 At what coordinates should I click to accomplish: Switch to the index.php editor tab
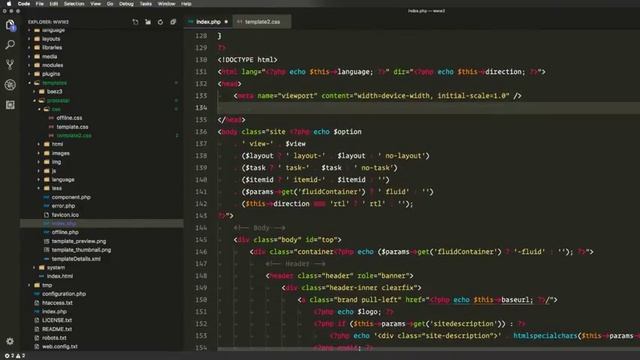[x=208, y=22]
